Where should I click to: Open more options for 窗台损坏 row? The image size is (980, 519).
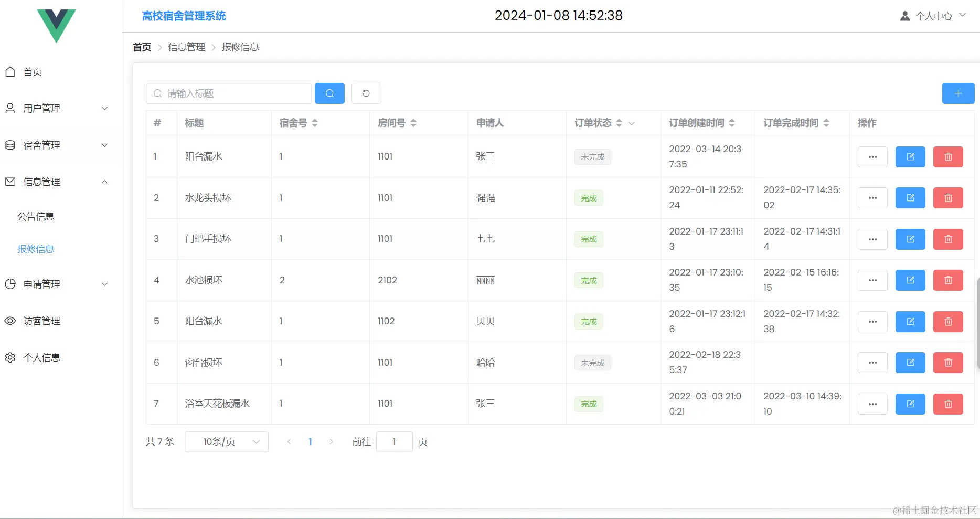pyautogui.click(x=872, y=363)
